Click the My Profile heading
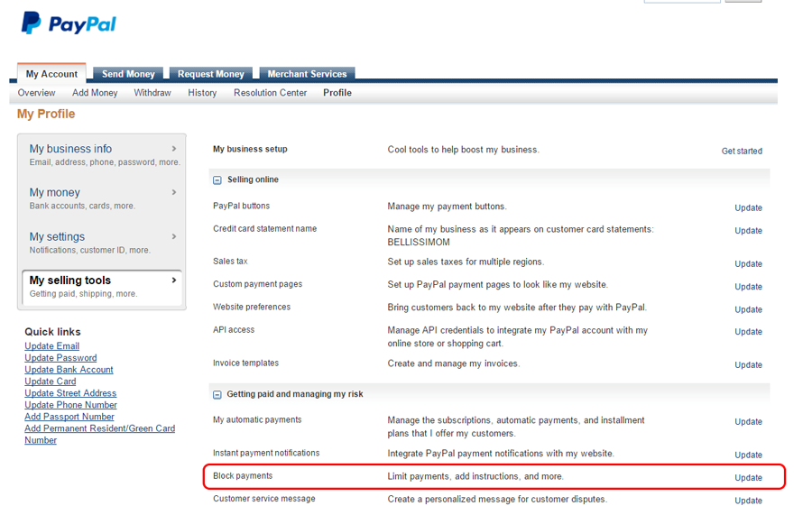 tap(46, 114)
